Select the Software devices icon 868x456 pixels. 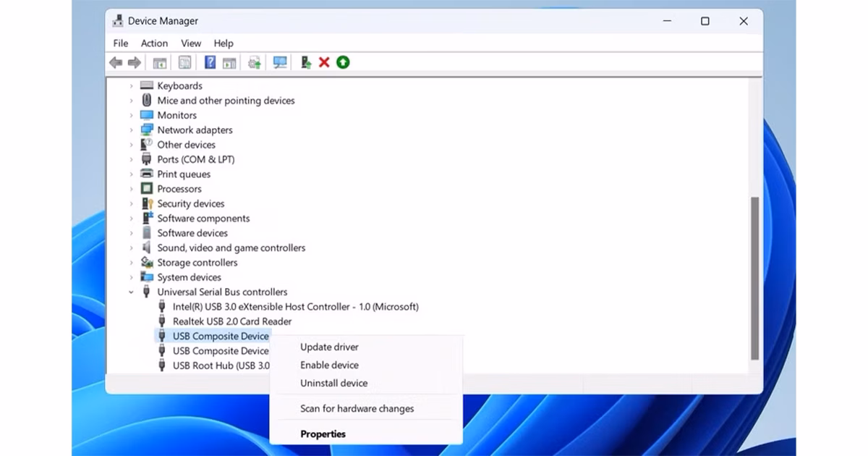[147, 233]
